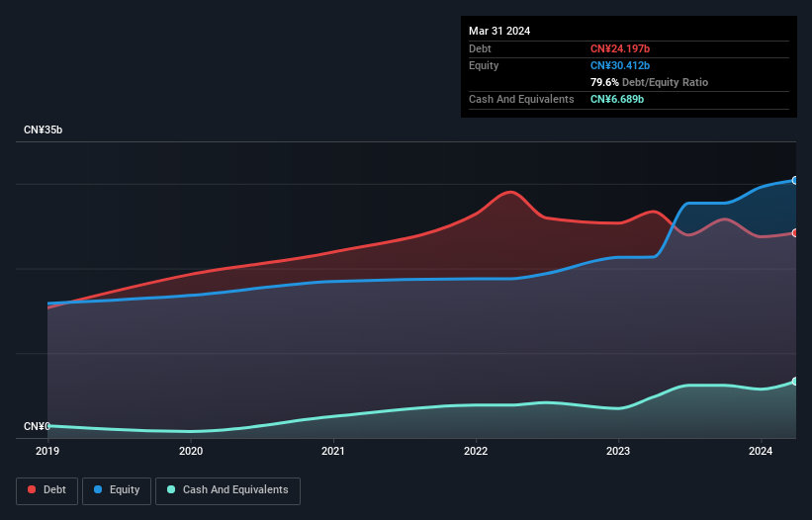The height and width of the screenshot is (520, 812).
Task: Click the CN¥6.689b cash value
Action: click(617, 99)
